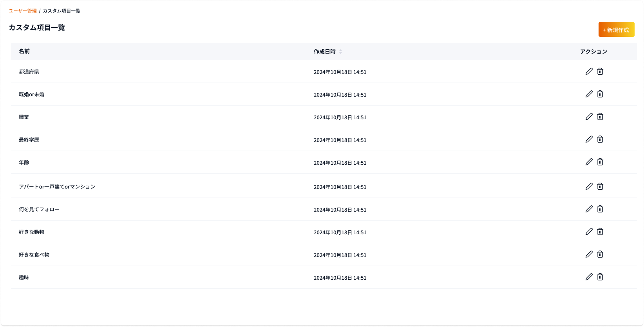Edit the 職業 custom field
Viewport: 644px width, 327px height.
[589, 117]
